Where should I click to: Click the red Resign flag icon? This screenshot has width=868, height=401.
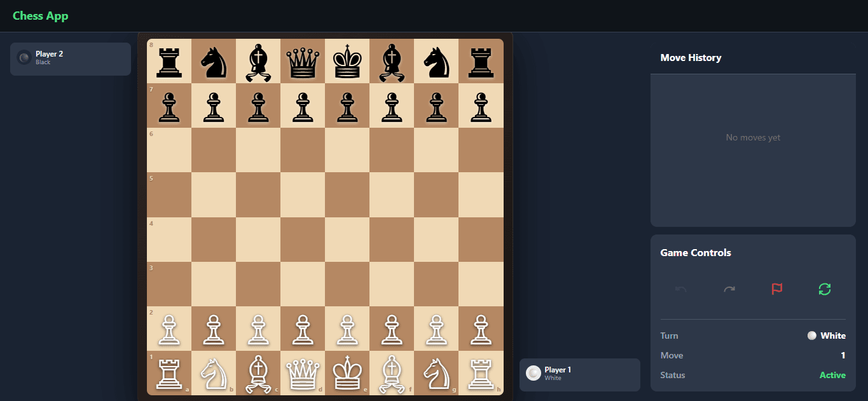776,289
